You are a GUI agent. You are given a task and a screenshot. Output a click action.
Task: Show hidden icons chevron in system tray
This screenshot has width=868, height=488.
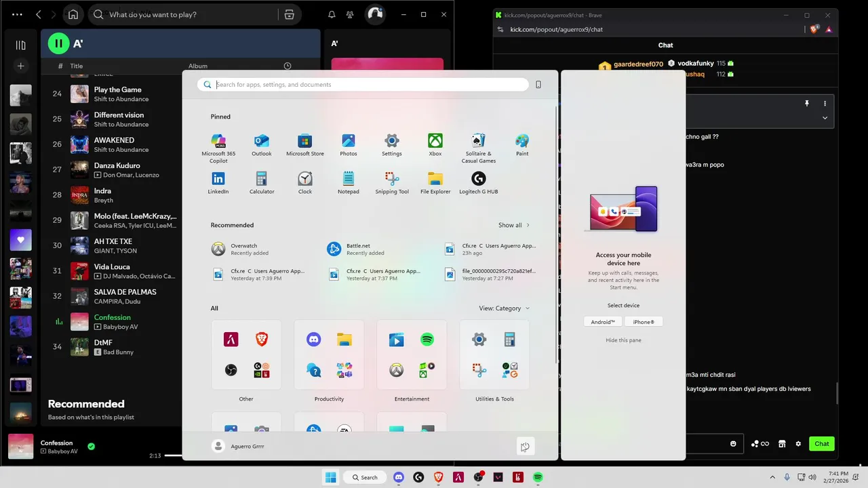[772, 477]
